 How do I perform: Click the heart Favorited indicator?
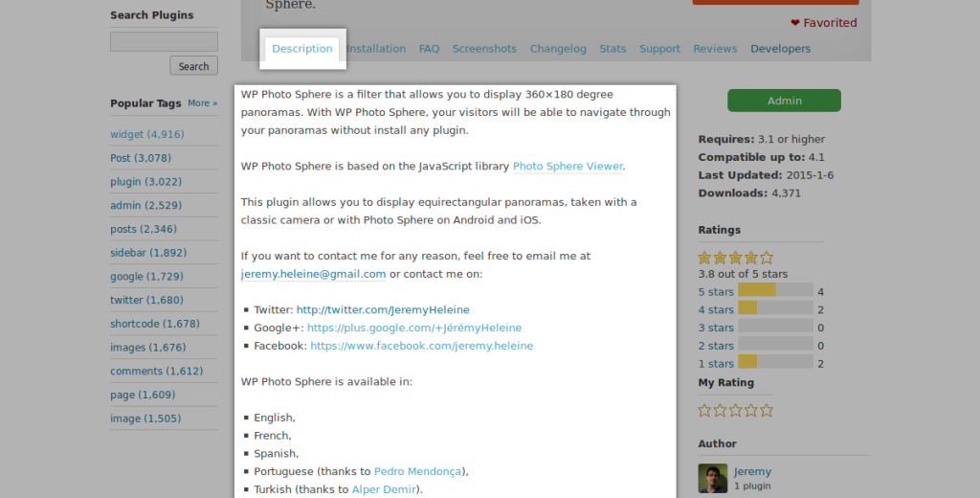pos(824,23)
